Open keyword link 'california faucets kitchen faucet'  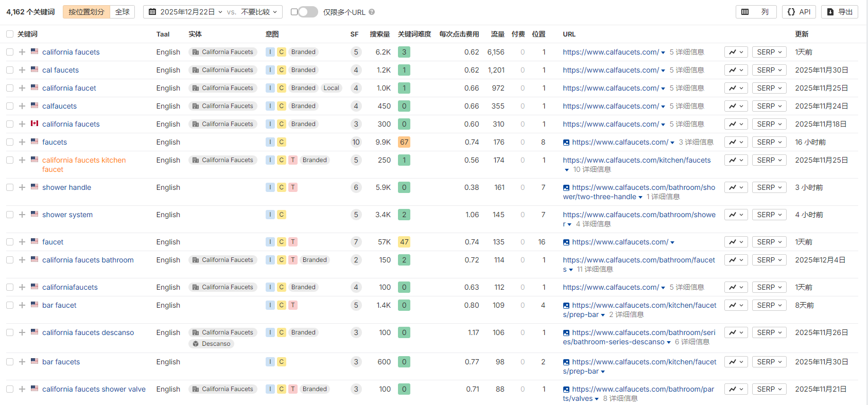pyautogui.click(x=84, y=165)
